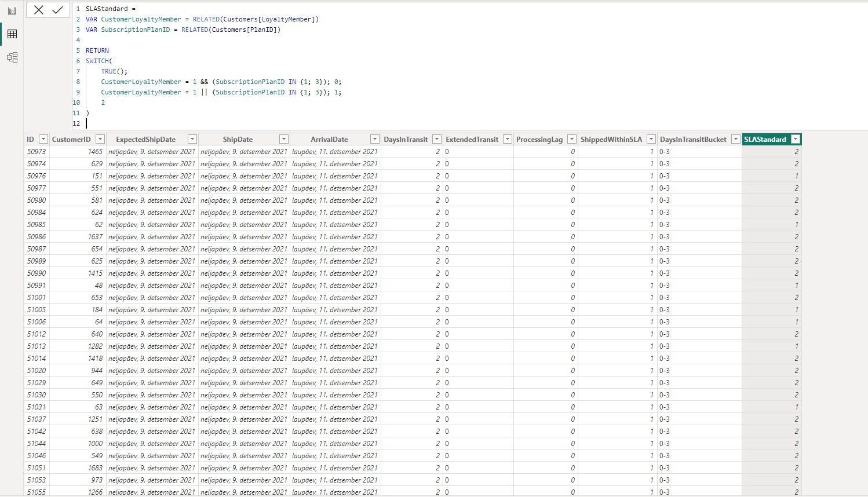The width and height of the screenshot is (868, 497).
Task: Click line 10 in formula editor
Action: coord(103,103)
